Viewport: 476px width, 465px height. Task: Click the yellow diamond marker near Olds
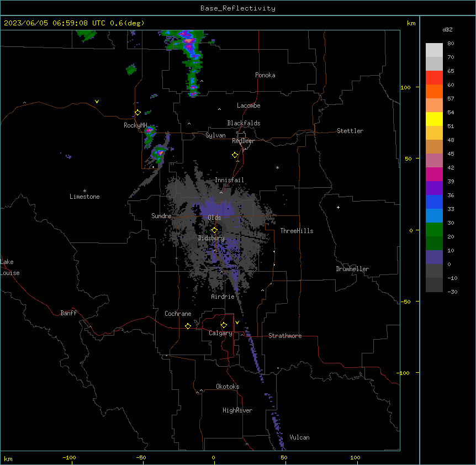pyautogui.click(x=214, y=230)
